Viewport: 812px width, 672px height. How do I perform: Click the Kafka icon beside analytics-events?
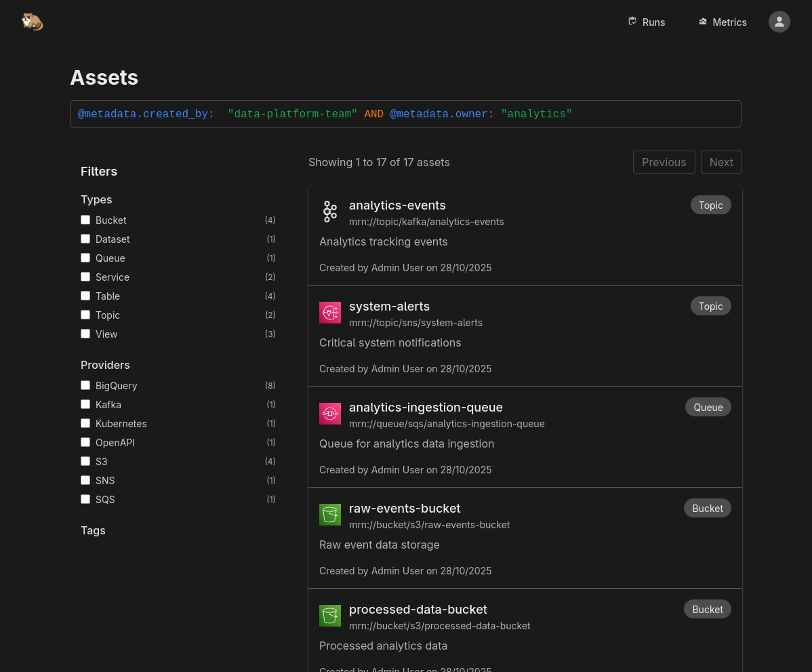coord(330,211)
